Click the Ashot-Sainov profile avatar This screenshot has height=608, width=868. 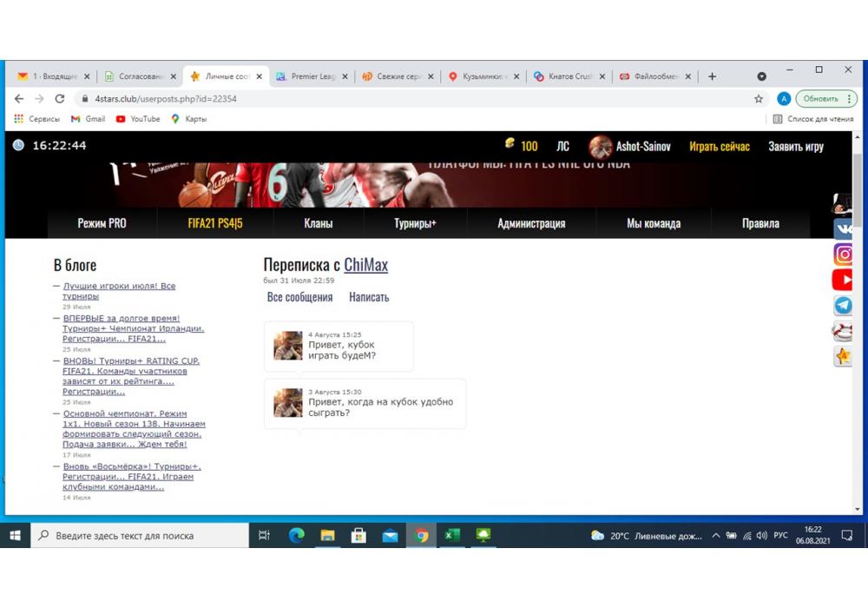600,147
